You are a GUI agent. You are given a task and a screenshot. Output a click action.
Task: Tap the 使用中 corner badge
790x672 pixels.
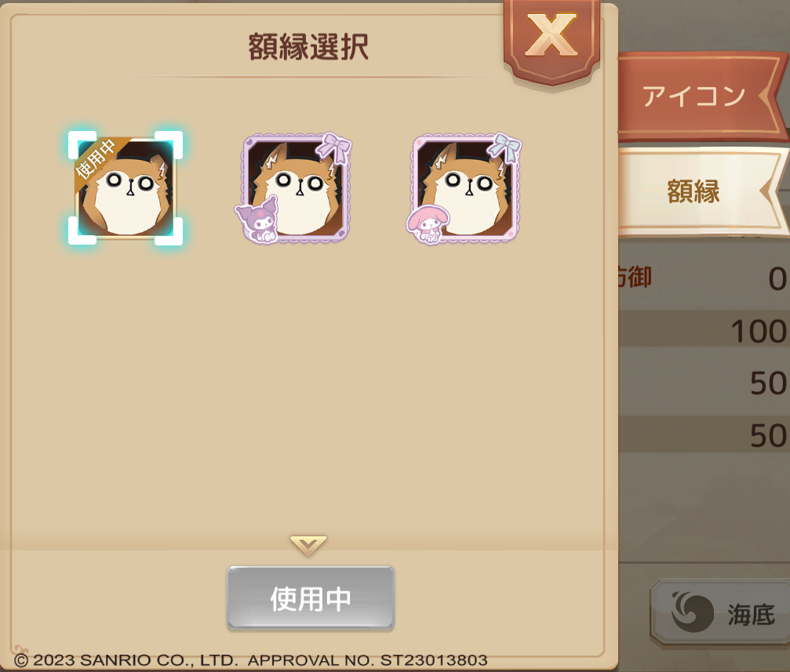[x=99, y=158]
